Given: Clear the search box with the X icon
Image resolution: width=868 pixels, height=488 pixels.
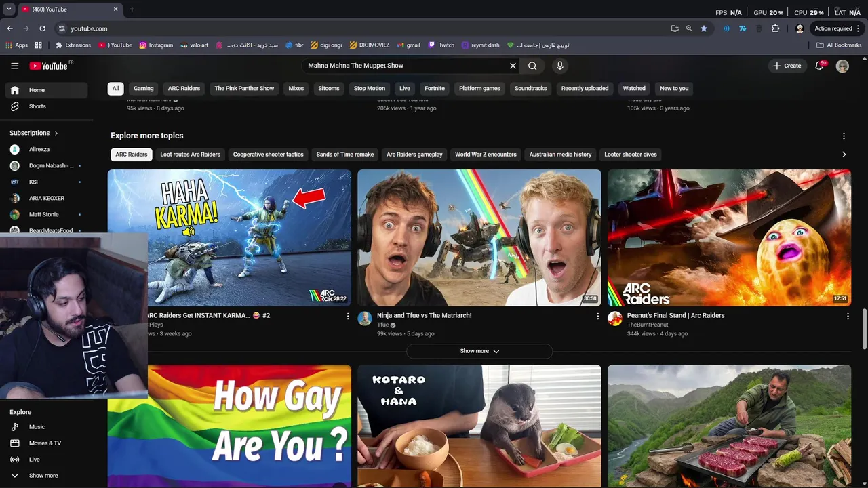Looking at the screenshot, I should [x=513, y=66].
